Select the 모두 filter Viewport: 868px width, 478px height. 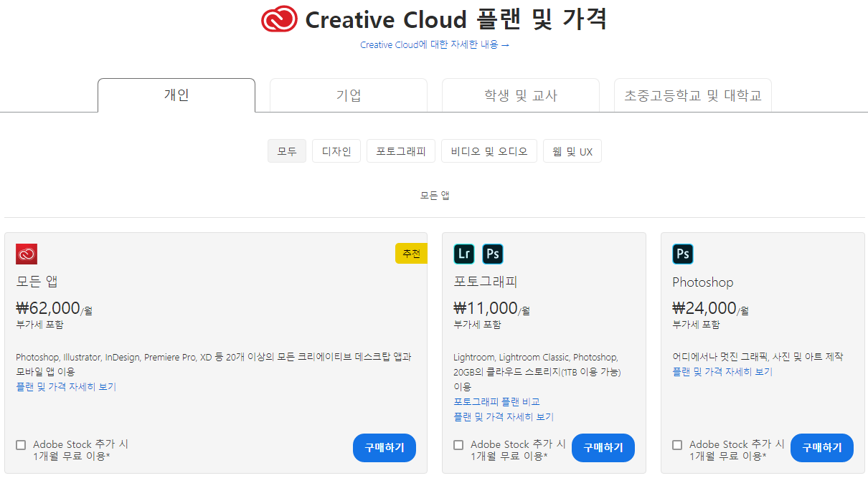287,151
